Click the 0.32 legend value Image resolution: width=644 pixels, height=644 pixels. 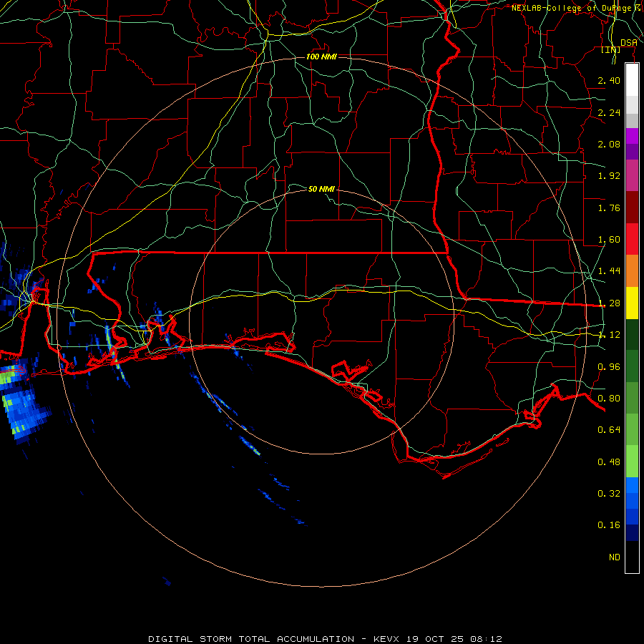click(x=609, y=494)
